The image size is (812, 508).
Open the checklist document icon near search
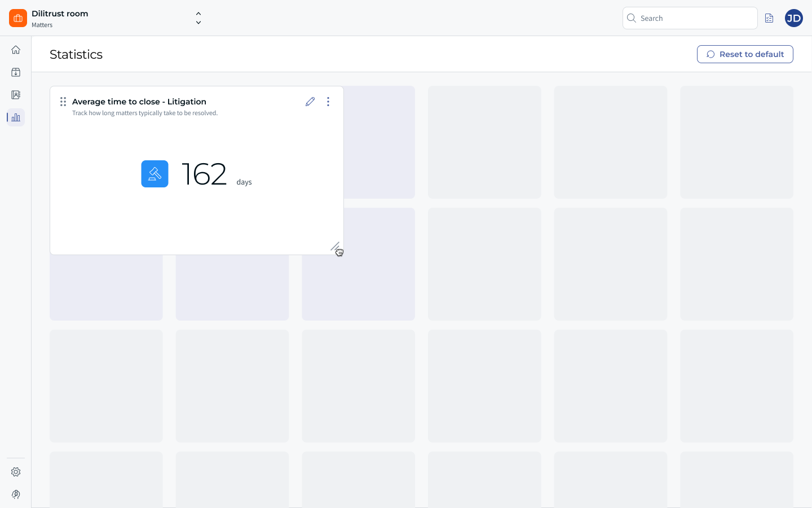[769, 18]
